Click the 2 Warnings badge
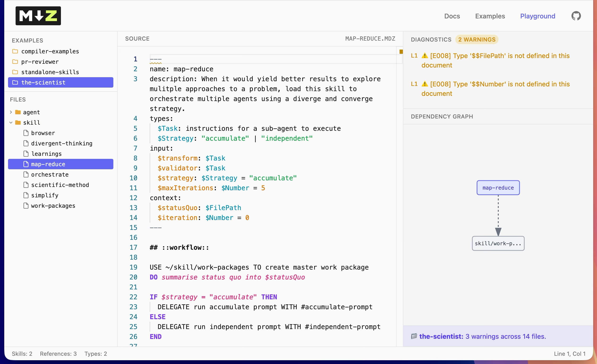This screenshot has height=364, width=597. coord(477,39)
